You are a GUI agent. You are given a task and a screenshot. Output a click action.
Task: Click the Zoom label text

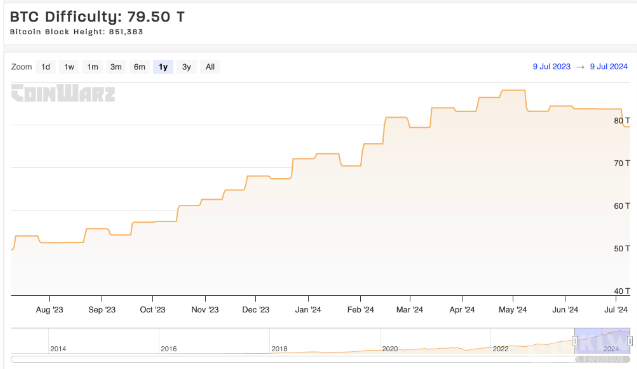tap(22, 67)
